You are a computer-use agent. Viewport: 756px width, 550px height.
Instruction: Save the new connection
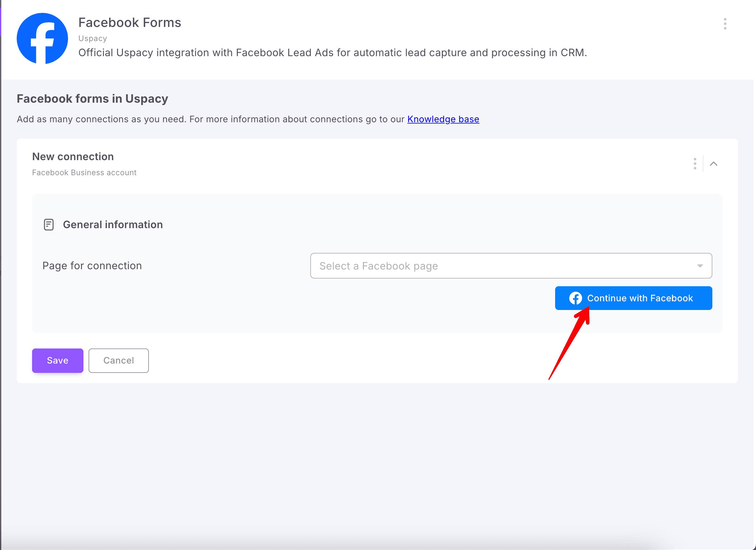click(58, 360)
